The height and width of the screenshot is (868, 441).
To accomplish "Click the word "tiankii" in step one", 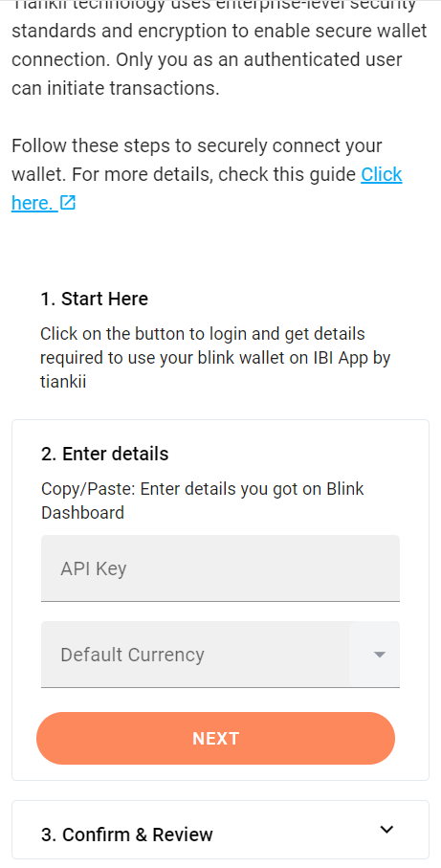I will [63, 382].
